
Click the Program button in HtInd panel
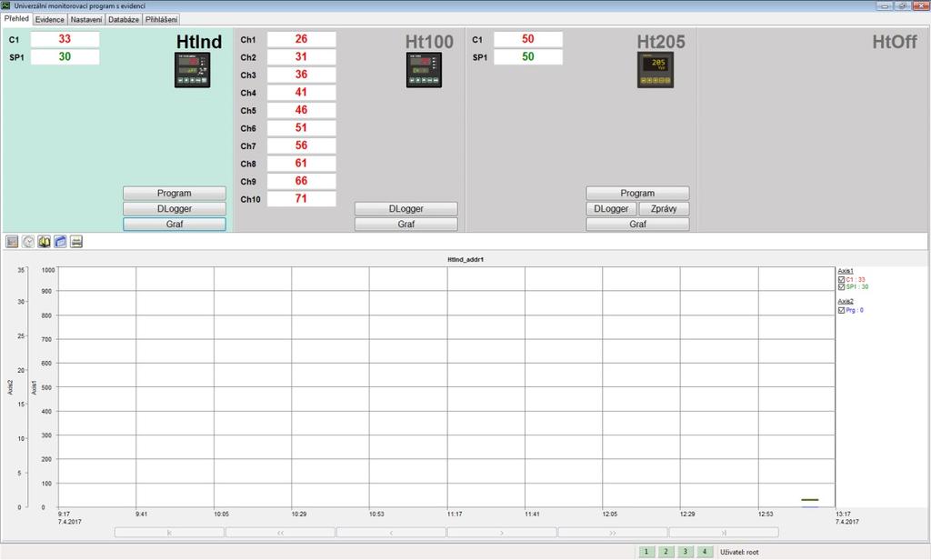[x=175, y=193]
